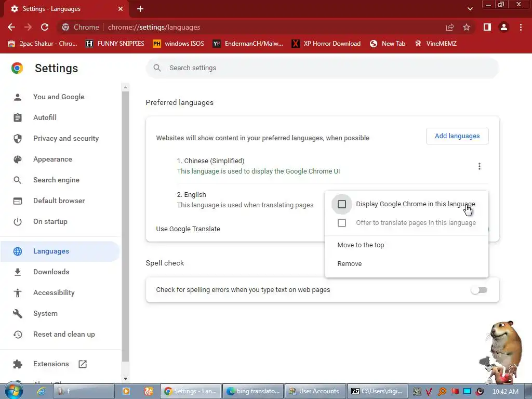
Task: Open the Chrome profile avatar menu
Action: pyautogui.click(x=504, y=27)
